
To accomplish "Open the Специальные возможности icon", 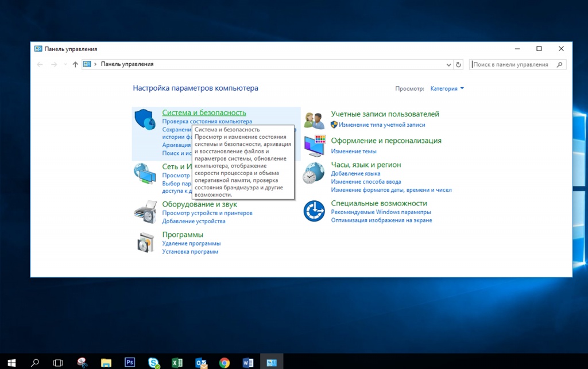I will click(x=314, y=211).
